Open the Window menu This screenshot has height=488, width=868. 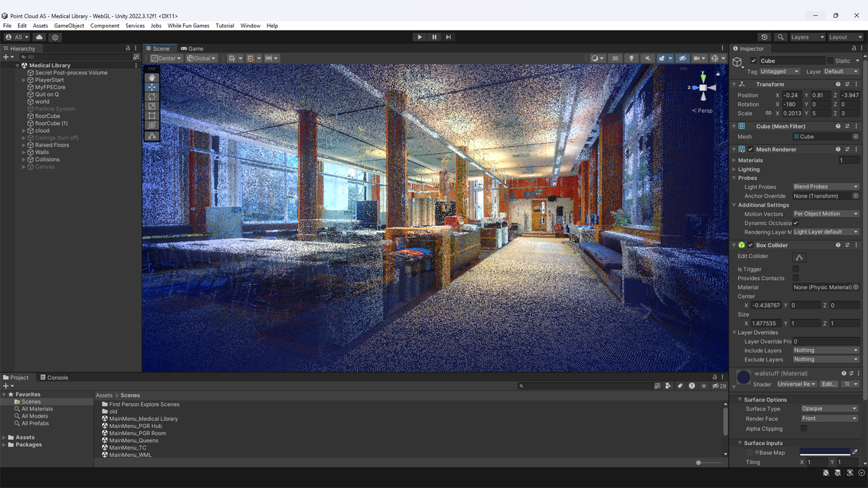tap(250, 25)
